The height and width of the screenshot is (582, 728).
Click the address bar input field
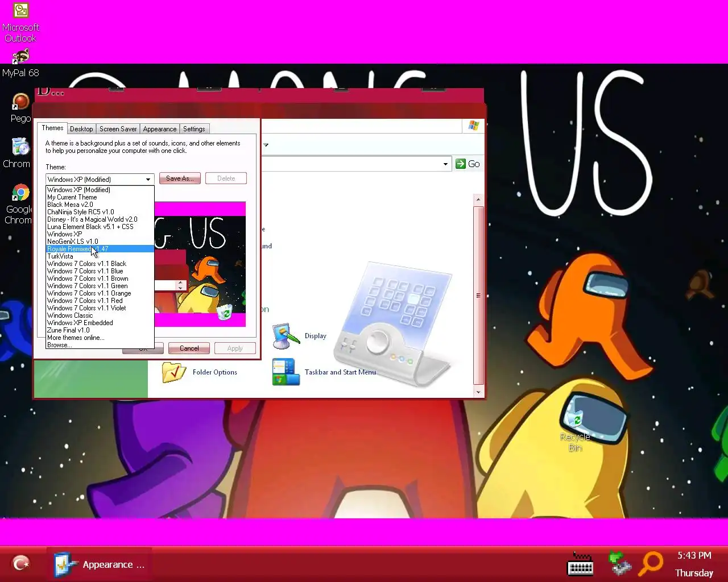pyautogui.click(x=351, y=164)
